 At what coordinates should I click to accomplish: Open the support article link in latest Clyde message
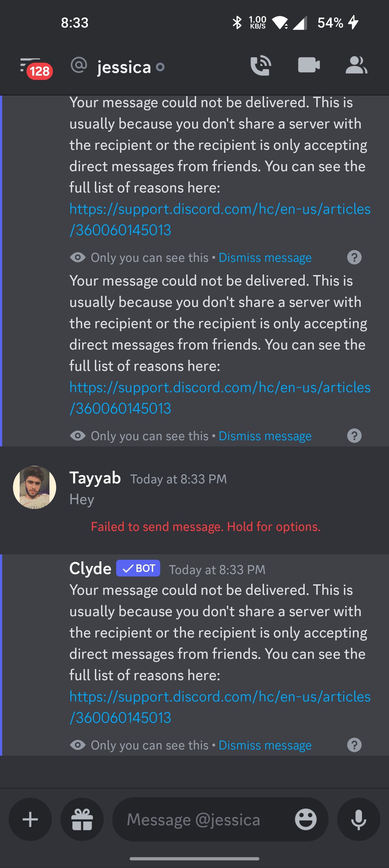pyautogui.click(x=220, y=707)
